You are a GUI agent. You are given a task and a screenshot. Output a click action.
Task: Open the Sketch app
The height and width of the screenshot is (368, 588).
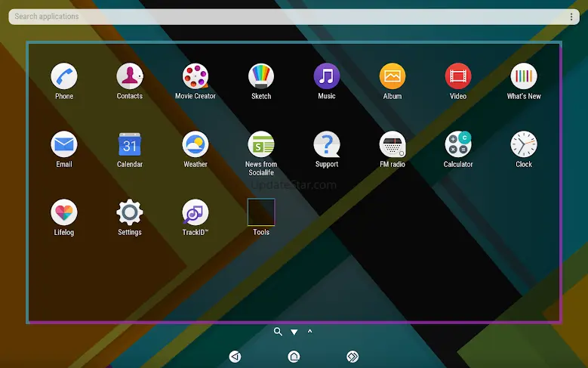tap(261, 76)
